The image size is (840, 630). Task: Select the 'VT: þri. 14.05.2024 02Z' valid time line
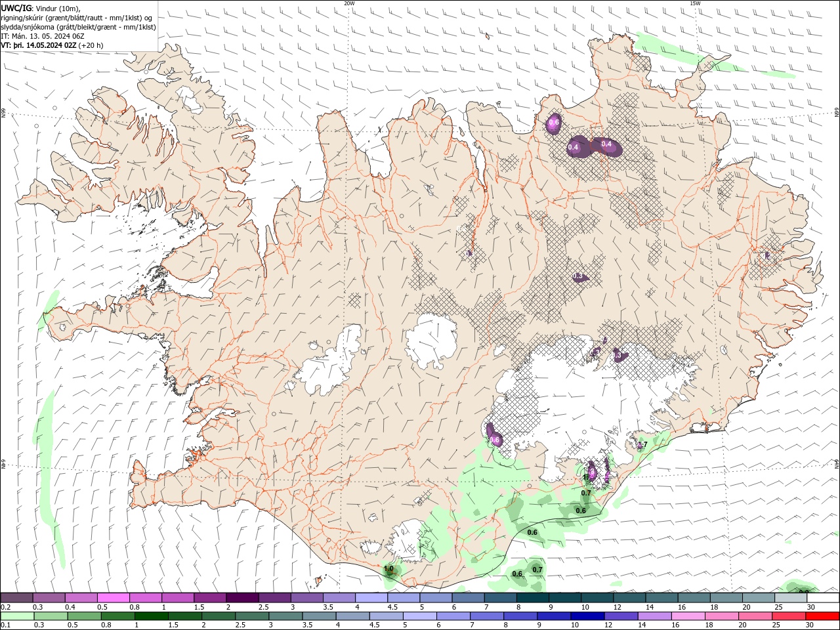click(39, 45)
